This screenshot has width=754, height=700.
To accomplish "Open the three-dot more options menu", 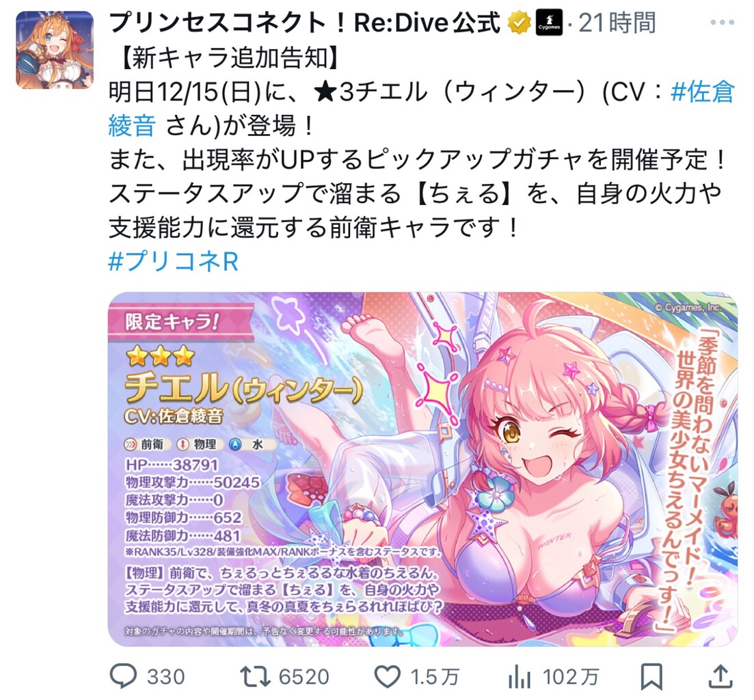I will tap(722, 22).
